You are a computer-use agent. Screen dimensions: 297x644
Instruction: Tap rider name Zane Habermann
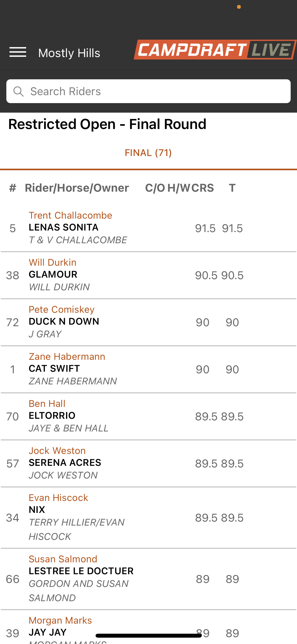[x=67, y=357]
